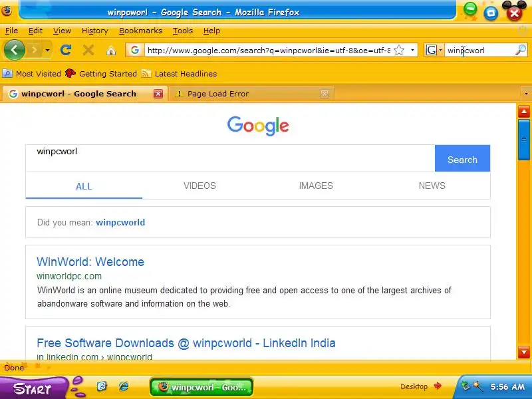Open the Tools menu

coord(182,31)
